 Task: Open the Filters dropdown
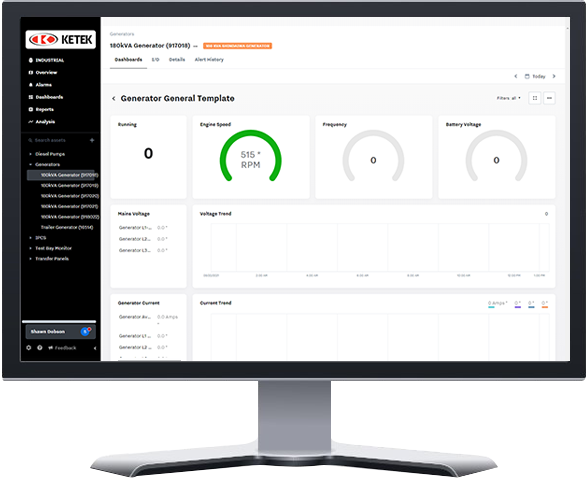pyautogui.click(x=508, y=98)
